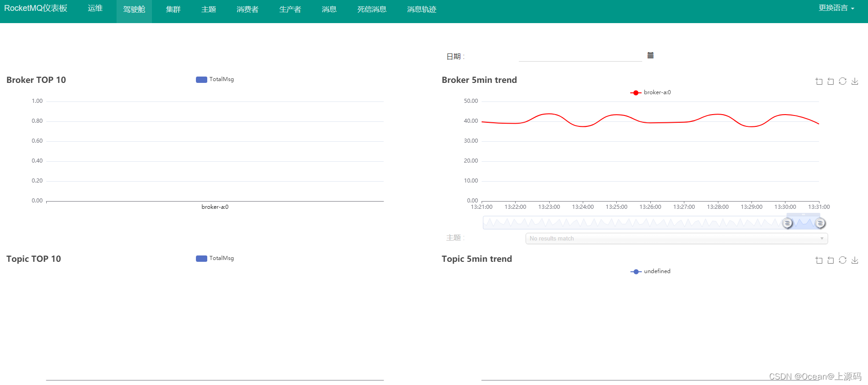Screen dimensions: 868x385
Task: Open the 主题 topic select dropdown
Action: (677, 239)
